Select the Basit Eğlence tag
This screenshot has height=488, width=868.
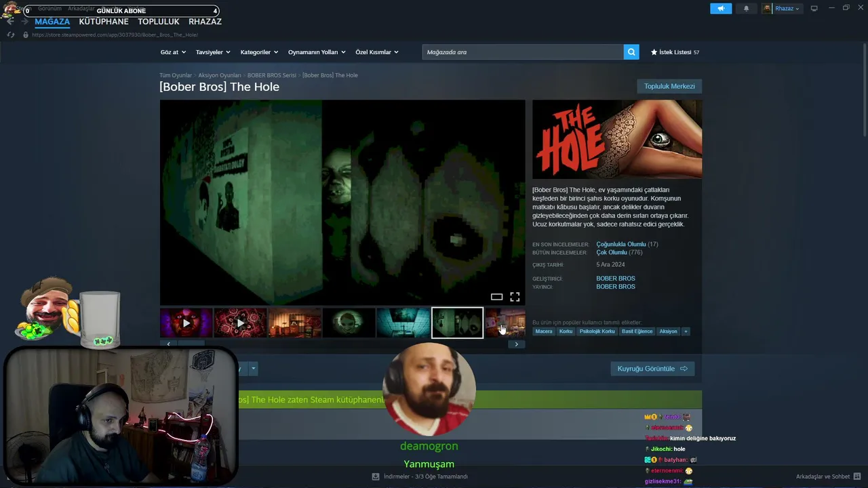coord(637,331)
